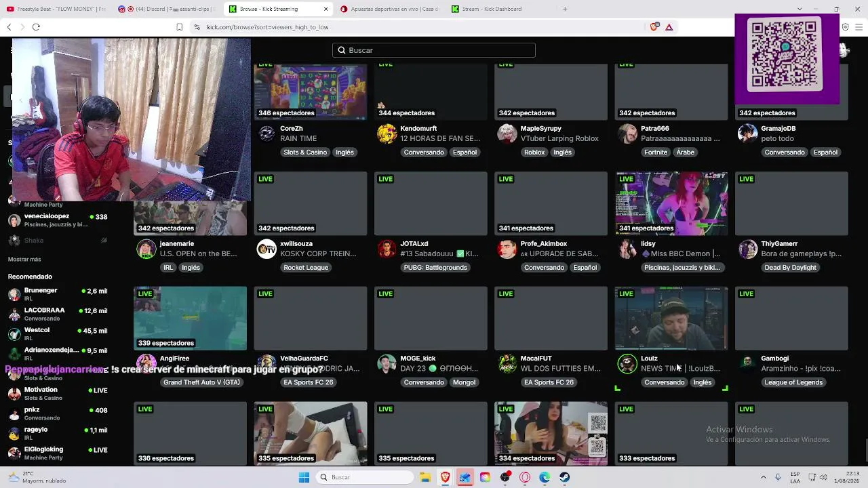This screenshot has height=488, width=868.
Task: Bookmark this page with the bookmark icon
Action: click(179, 27)
